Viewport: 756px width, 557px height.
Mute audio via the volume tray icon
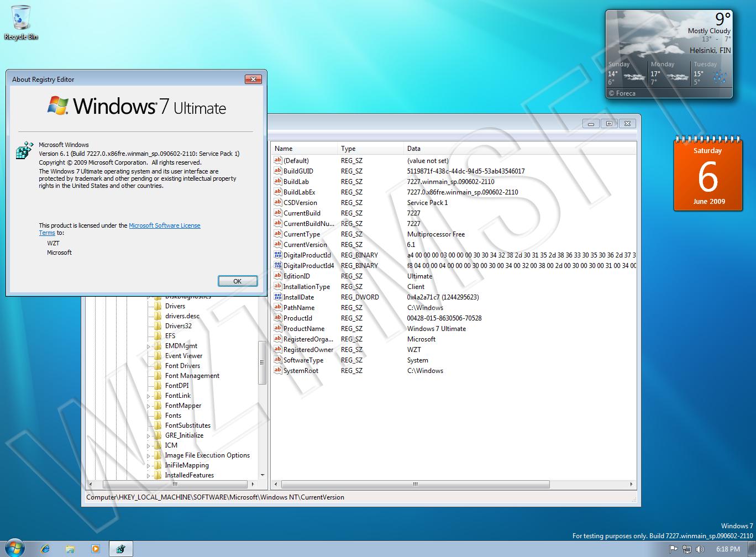[700, 549]
